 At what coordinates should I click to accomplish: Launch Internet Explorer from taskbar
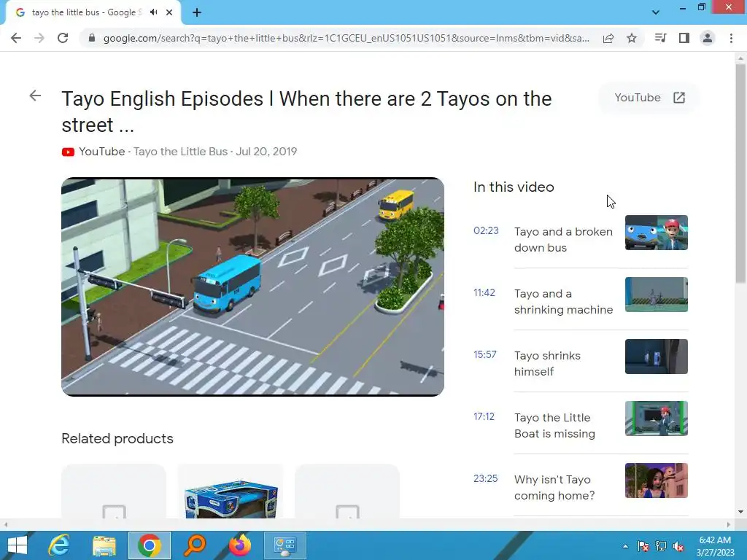[59, 545]
